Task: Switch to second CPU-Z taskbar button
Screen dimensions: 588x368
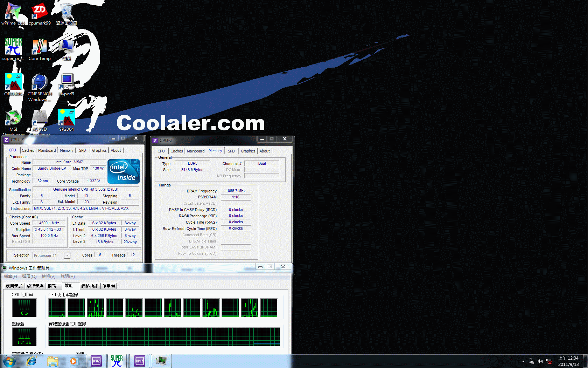Action: [x=140, y=361]
